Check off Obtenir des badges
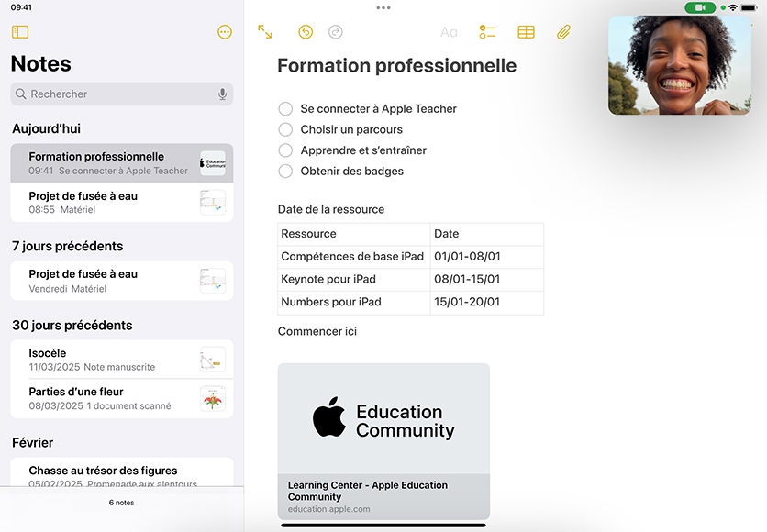 coord(285,172)
